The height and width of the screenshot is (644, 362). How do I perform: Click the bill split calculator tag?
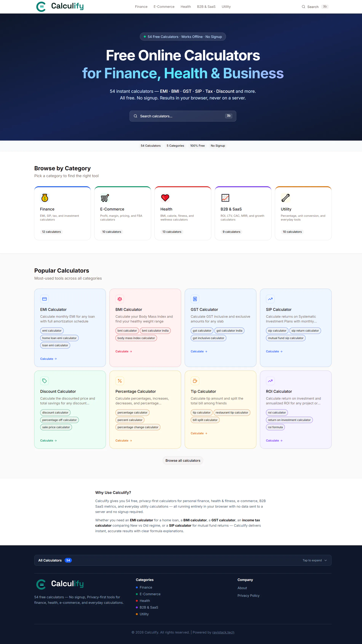(x=205, y=420)
